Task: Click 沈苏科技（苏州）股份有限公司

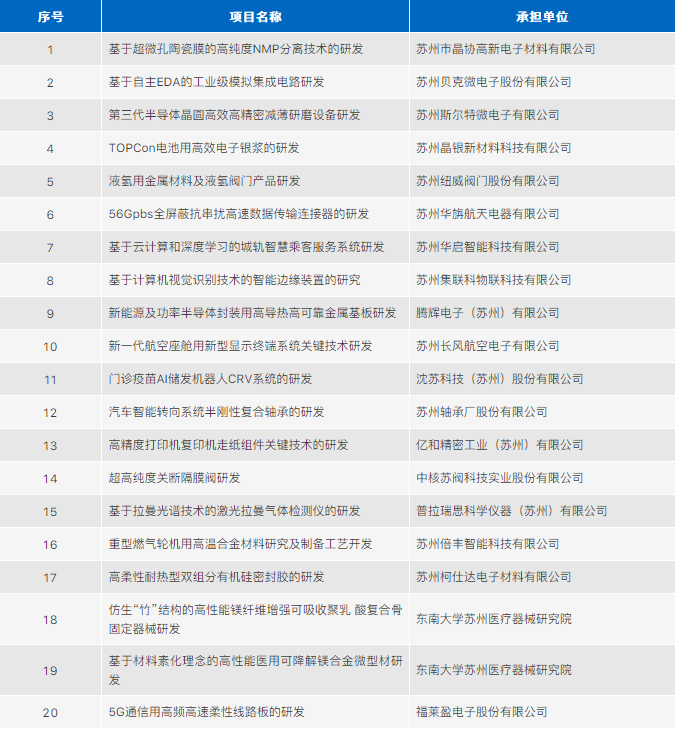Action: point(499,379)
